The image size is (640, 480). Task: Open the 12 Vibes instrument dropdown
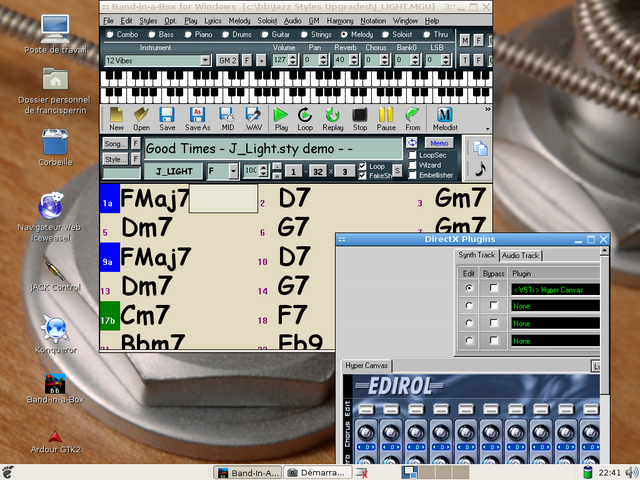tap(205, 60)
